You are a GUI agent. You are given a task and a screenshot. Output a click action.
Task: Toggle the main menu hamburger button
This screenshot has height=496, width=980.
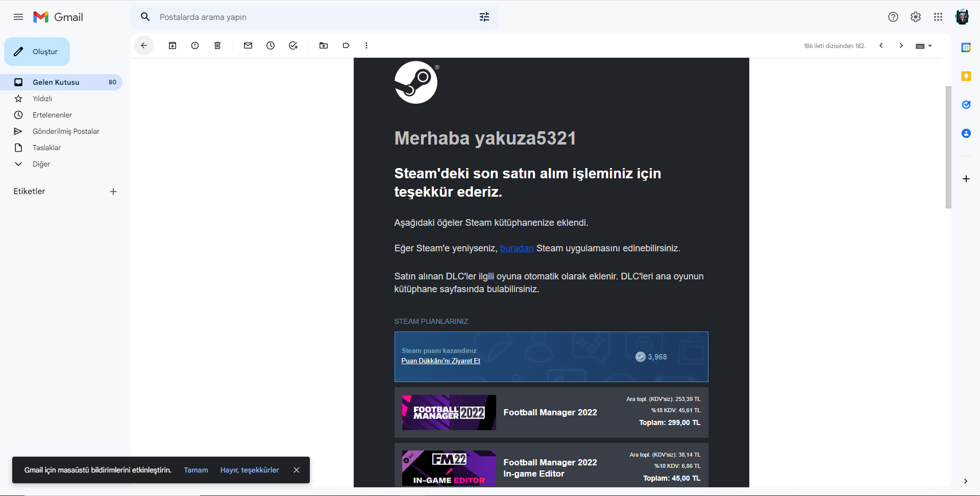(18, 17)
